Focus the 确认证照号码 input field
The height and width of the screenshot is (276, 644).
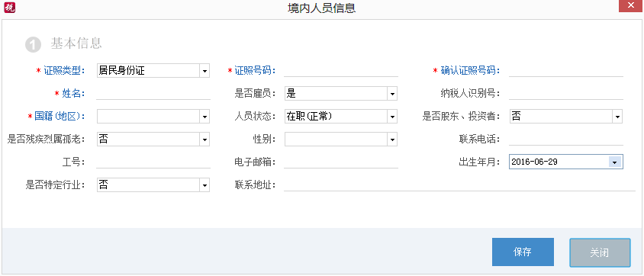coord(566,71)
